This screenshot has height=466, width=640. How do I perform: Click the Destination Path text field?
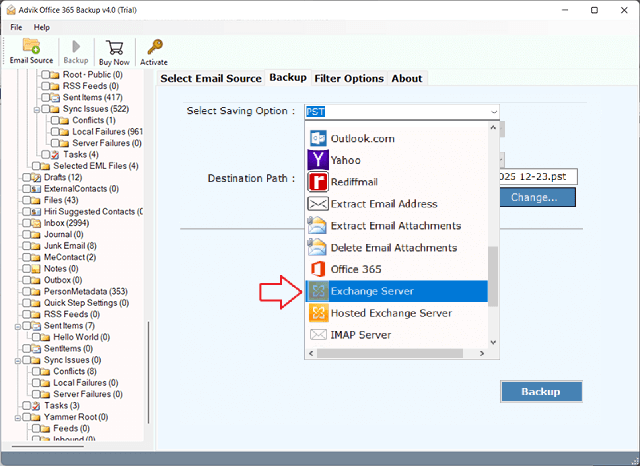[x=538, y=177]
